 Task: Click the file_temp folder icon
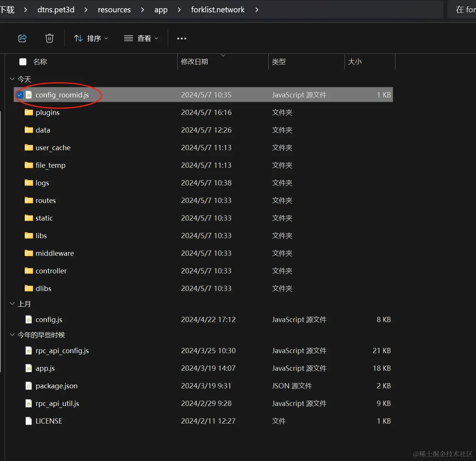[29, 165]
